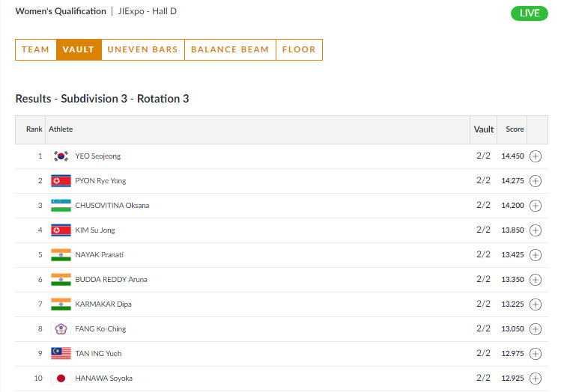This screenshot has width=561, height=392.
Task: Click the Japan flag next to HANAWA Soyoka
Action: click(61, 379)
